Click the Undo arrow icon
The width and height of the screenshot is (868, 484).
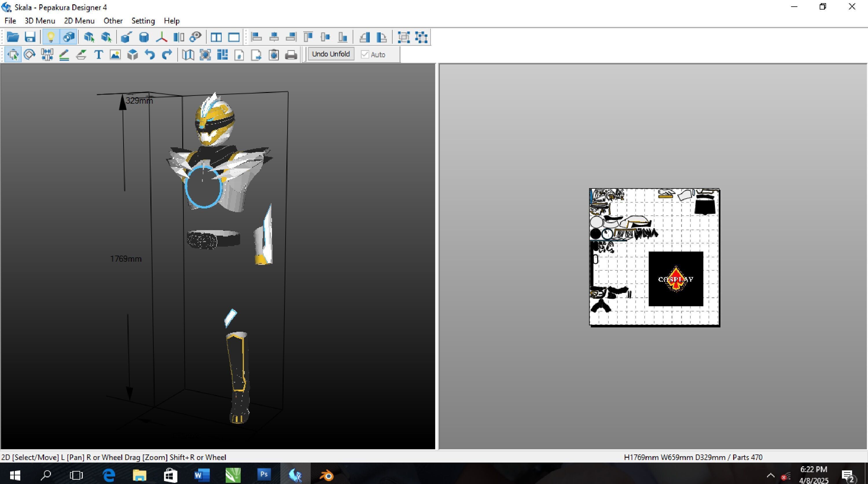click(x=150, y=55)
